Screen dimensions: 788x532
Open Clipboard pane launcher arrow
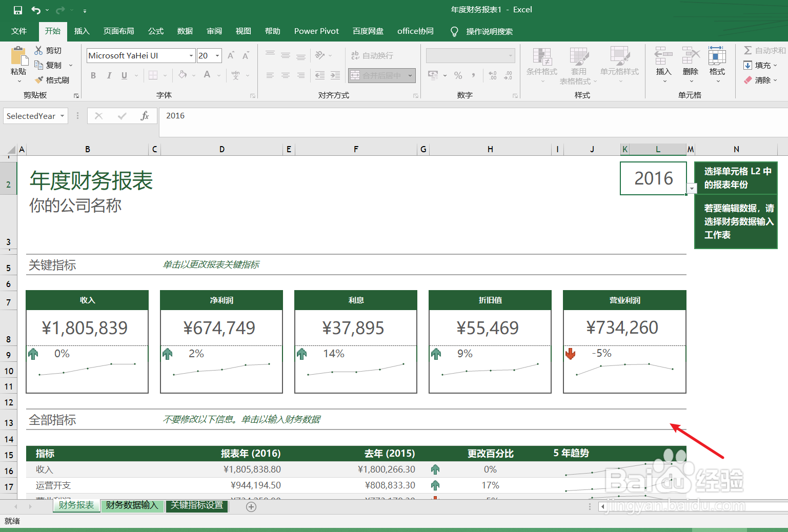click(x=76, y=96)
